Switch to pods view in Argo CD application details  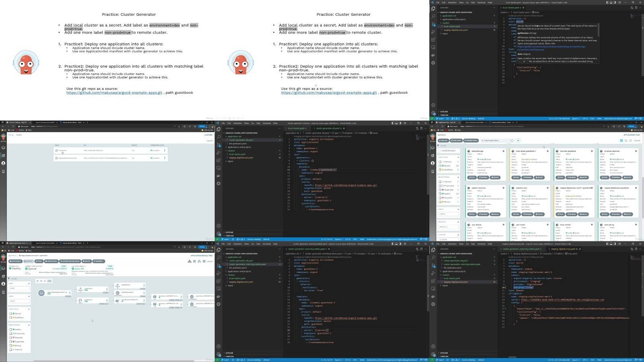pyautogui.click(x=194, y=261)
